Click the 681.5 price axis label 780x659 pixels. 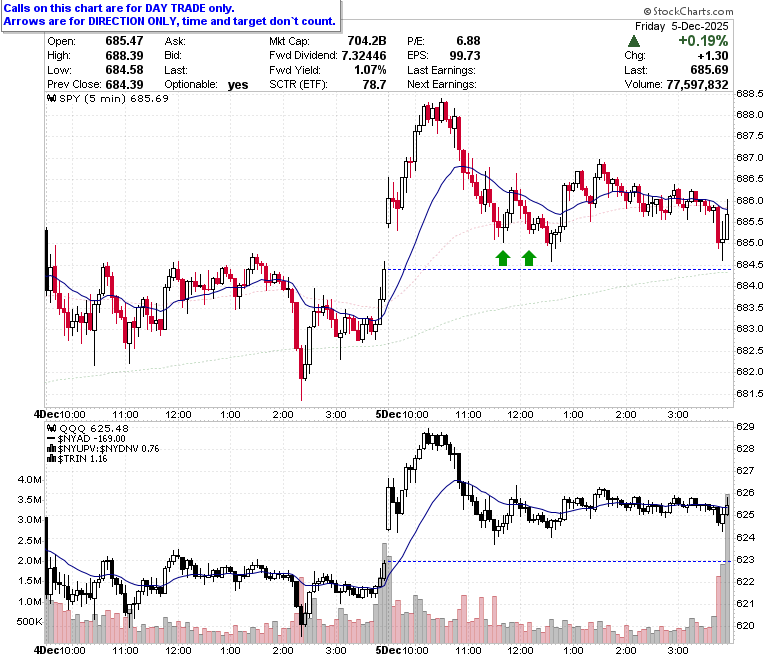[750, 394]
